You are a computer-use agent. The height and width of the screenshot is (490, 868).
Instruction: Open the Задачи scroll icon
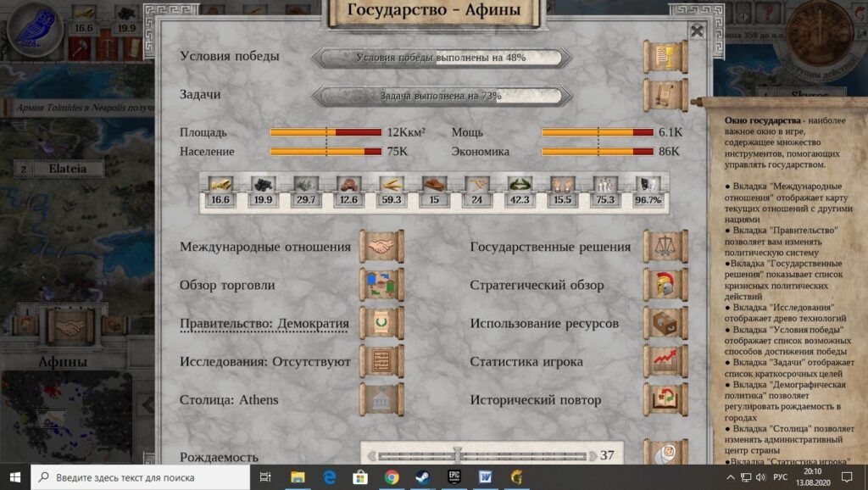pos(665,94)
